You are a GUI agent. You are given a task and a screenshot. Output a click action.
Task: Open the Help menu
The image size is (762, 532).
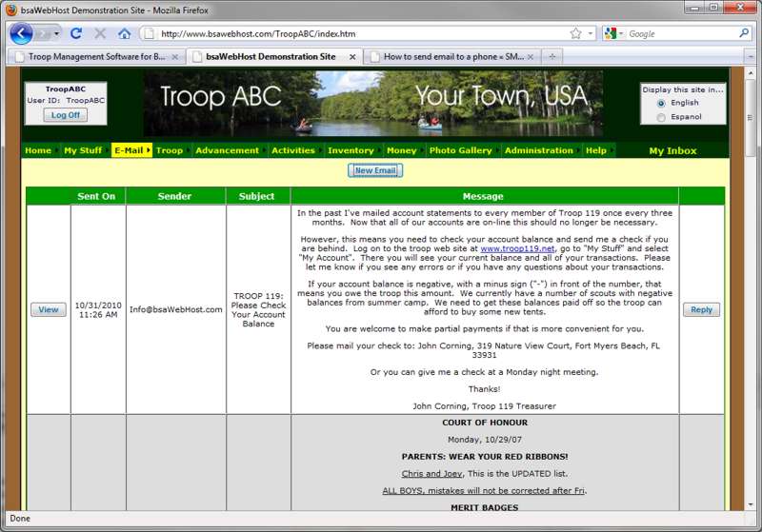tap(596, 150)
